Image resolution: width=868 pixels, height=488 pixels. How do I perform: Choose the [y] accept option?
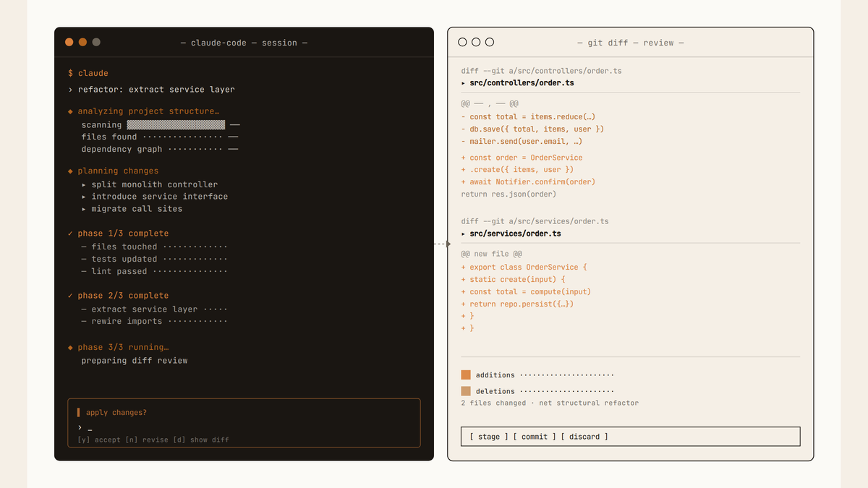[x=99, y=440]
